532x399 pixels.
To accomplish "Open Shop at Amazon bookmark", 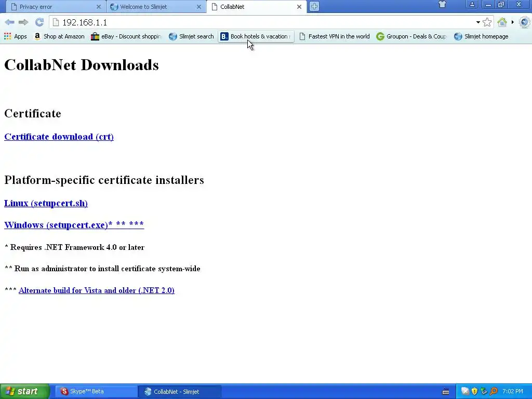I will (59, 36).
